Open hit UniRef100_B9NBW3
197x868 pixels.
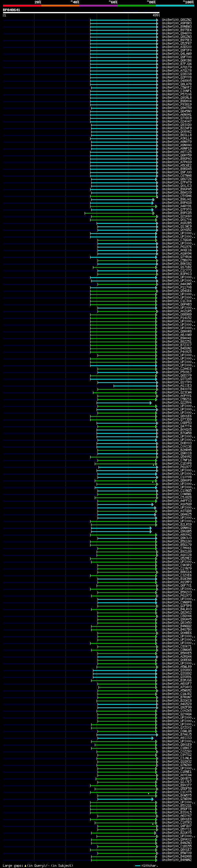click(x=177, y=26)
